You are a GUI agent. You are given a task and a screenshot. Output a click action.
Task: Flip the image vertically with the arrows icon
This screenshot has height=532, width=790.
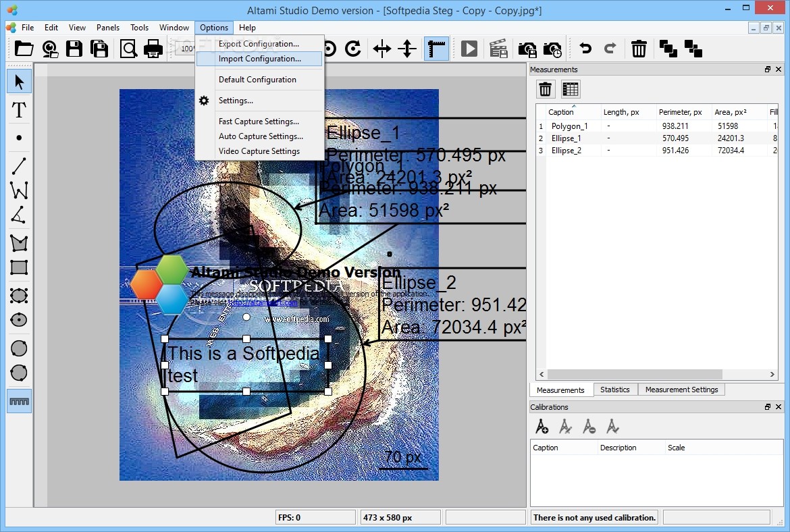click(x=407, y=49)
